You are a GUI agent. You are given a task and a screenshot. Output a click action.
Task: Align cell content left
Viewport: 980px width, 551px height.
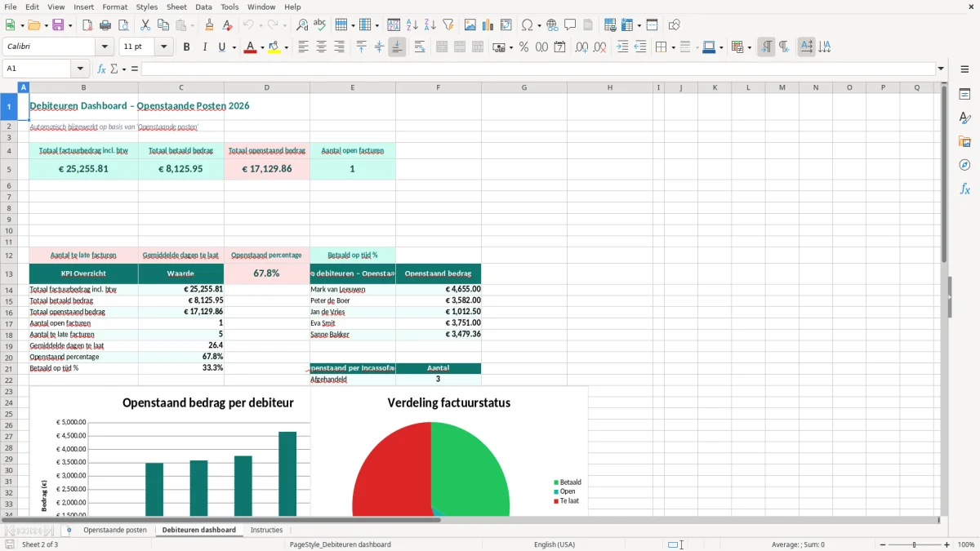[x=304, y=47]
